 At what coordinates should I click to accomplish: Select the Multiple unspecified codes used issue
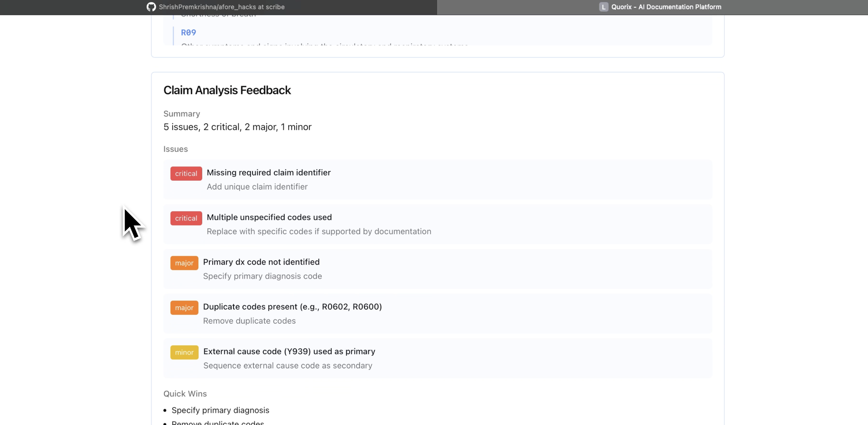click(x=269, y=217)
